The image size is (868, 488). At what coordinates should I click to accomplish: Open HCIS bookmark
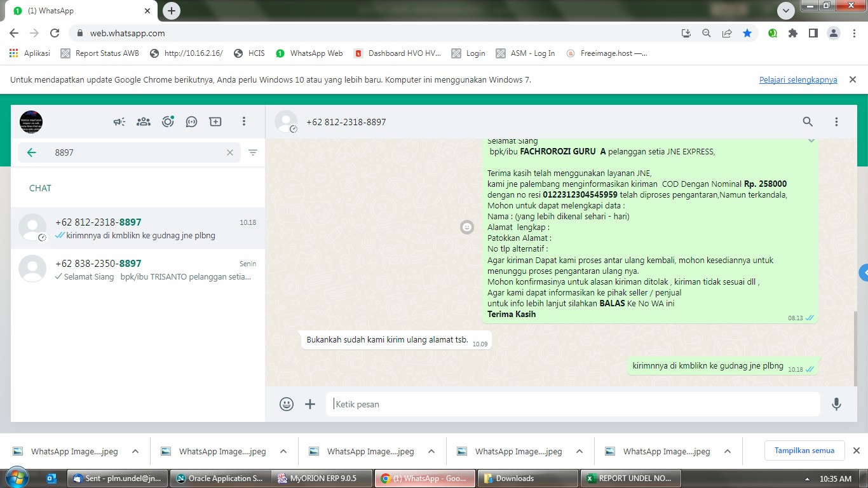[x=249, y=53]
